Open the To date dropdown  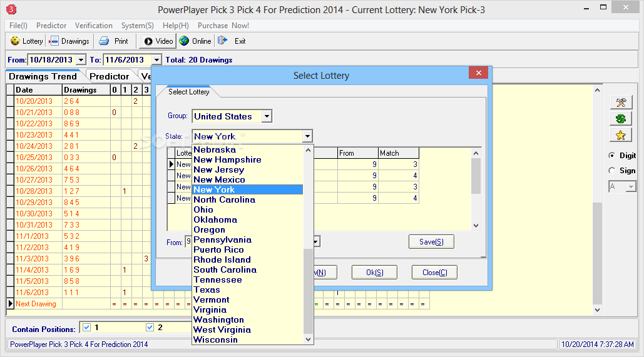156,60
